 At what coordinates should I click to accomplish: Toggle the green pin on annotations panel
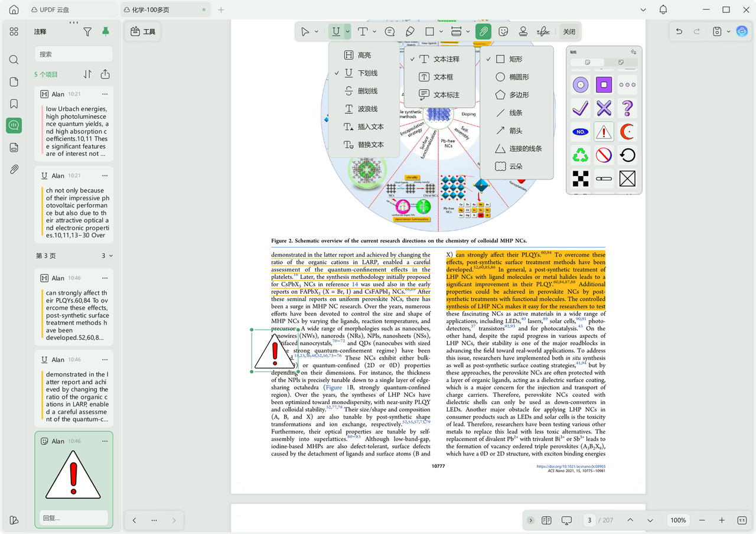(x=106, y=32)
